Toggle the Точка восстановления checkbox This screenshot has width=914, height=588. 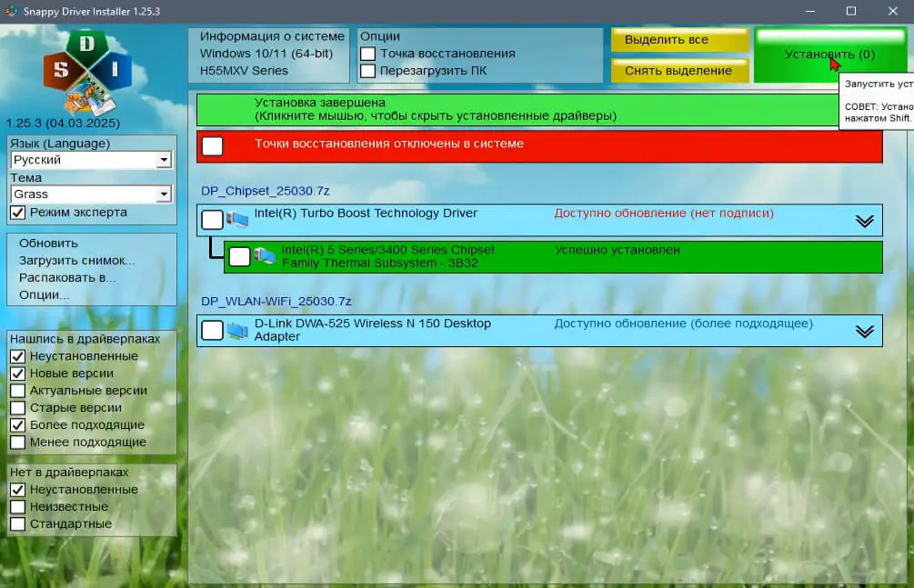[367, 54]
